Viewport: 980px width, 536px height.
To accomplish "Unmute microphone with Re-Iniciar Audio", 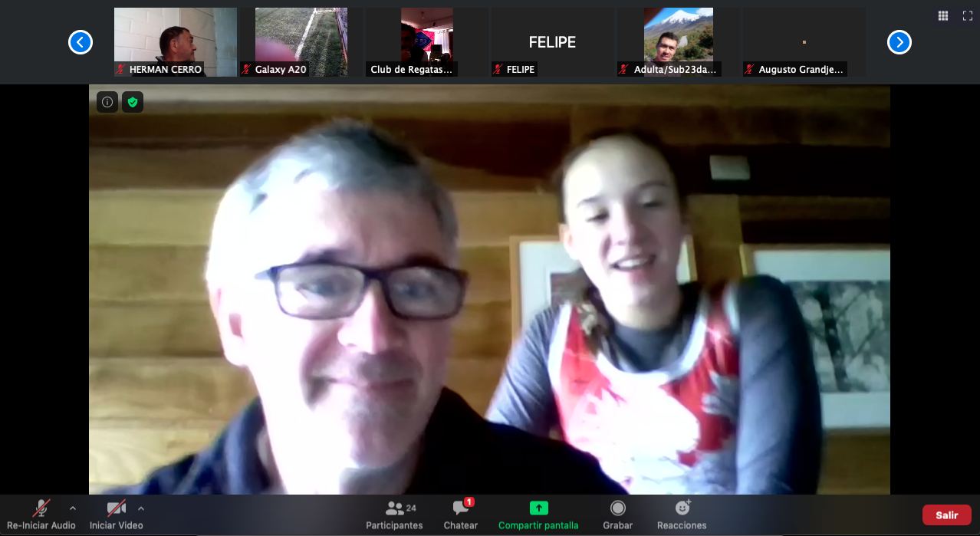I will point(41,515).
